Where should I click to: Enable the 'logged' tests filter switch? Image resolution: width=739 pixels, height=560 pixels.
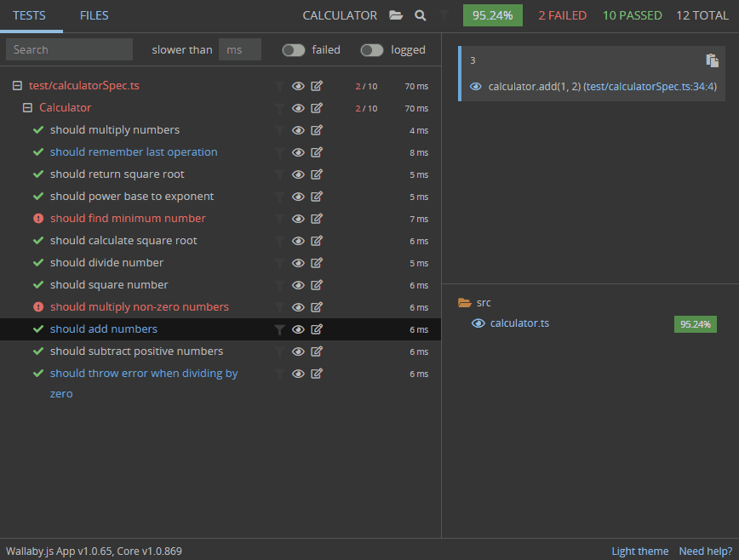click(372, 50)
